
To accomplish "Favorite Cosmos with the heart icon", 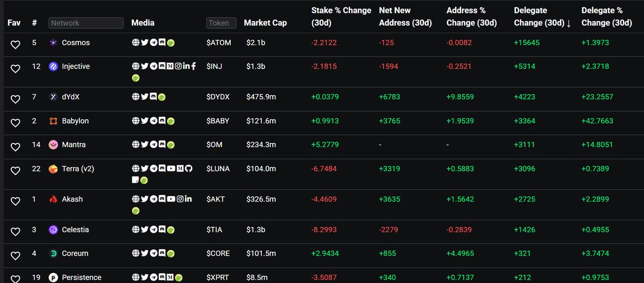I will (x=16, y=44).
